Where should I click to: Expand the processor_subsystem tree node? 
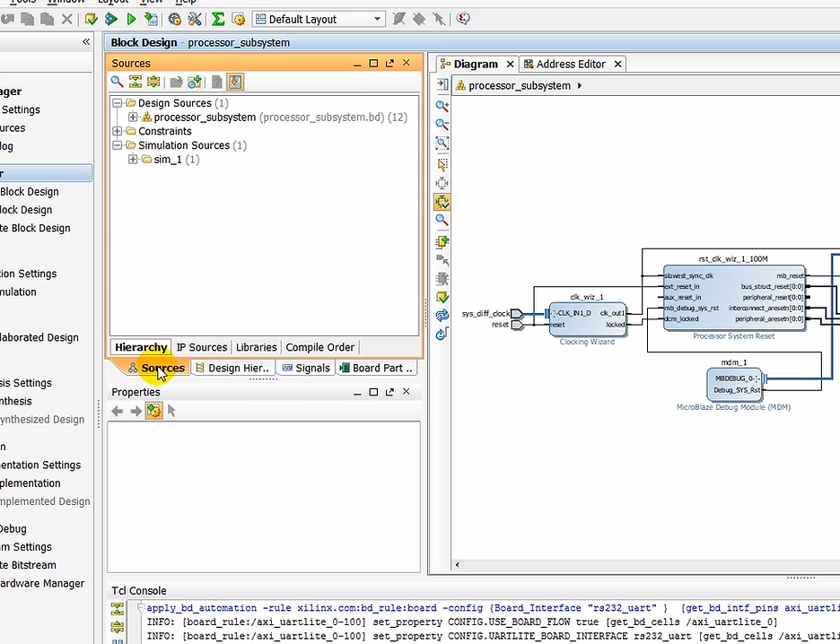pos(133,117)
